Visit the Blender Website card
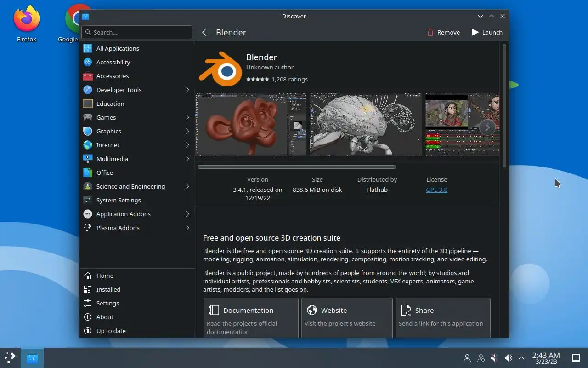Screen dimensions: 588x368 coord(347,318)
